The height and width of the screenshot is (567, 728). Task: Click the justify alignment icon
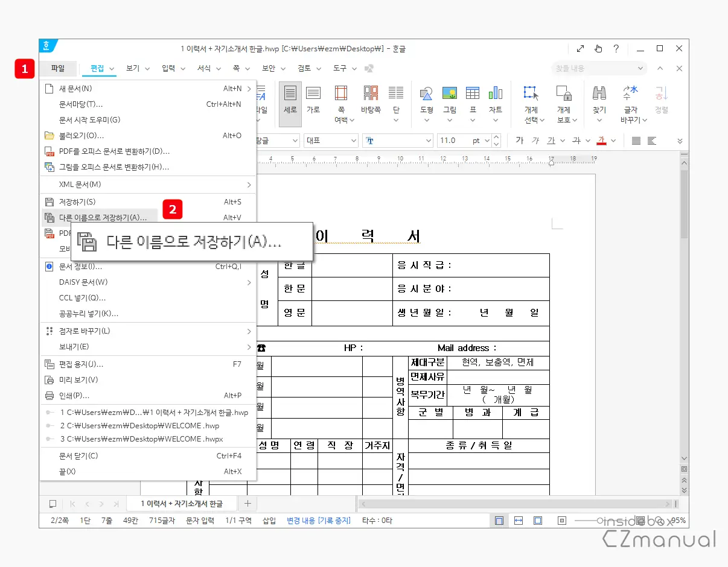(x=636, y=141)
